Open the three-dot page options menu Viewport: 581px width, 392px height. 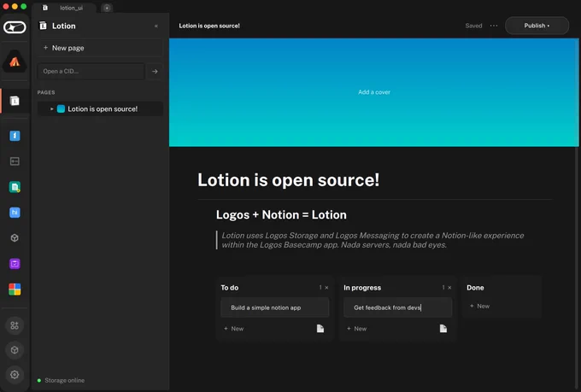494,26
